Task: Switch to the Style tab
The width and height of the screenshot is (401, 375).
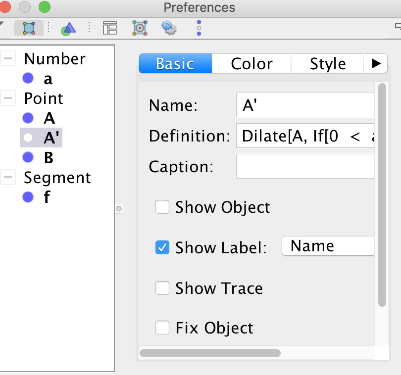Action: pos(327,63)
